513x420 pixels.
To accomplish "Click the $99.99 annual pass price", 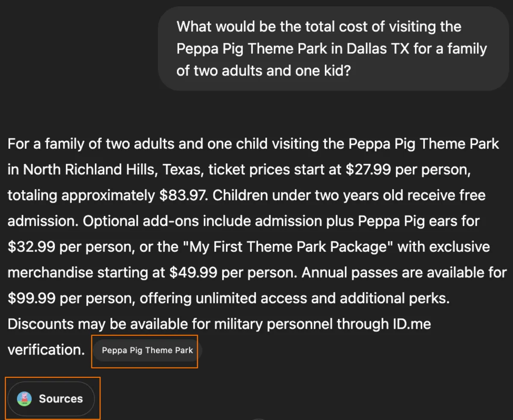I will pyautogui.click(x=31, y=298).
